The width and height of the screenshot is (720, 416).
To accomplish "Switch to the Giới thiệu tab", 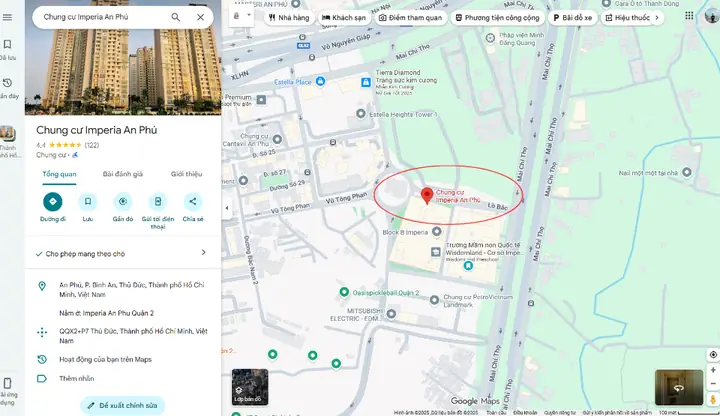I will 186,174.
